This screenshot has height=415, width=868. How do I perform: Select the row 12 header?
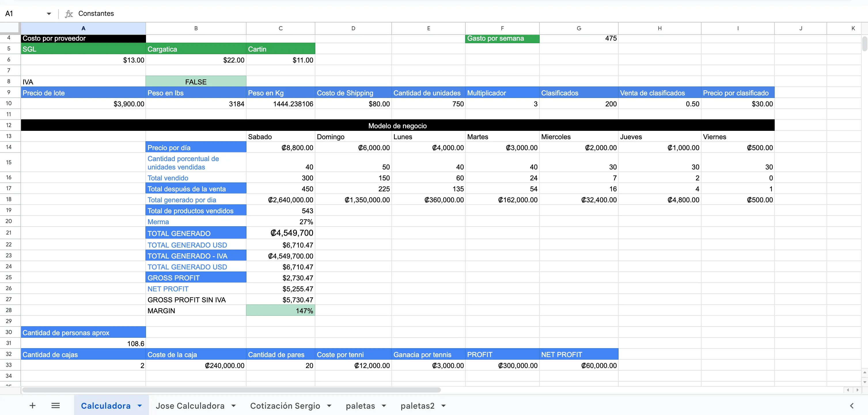(9, 125)
